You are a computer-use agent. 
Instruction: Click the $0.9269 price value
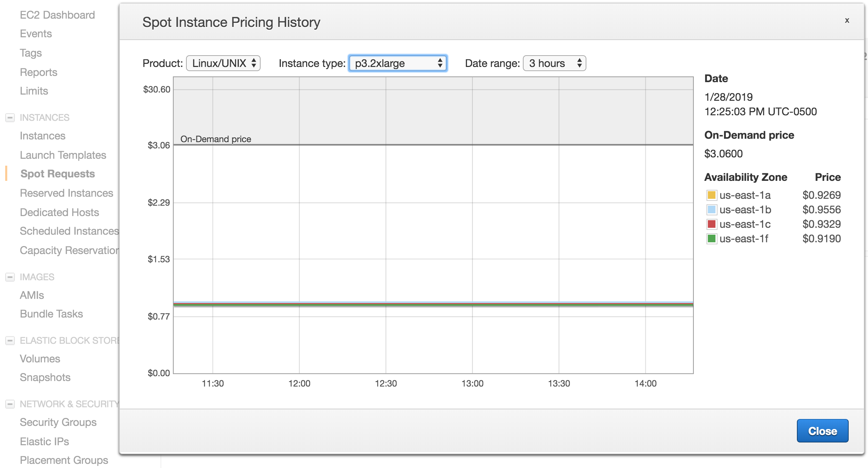pyautogui.click(x=822, y=195)
